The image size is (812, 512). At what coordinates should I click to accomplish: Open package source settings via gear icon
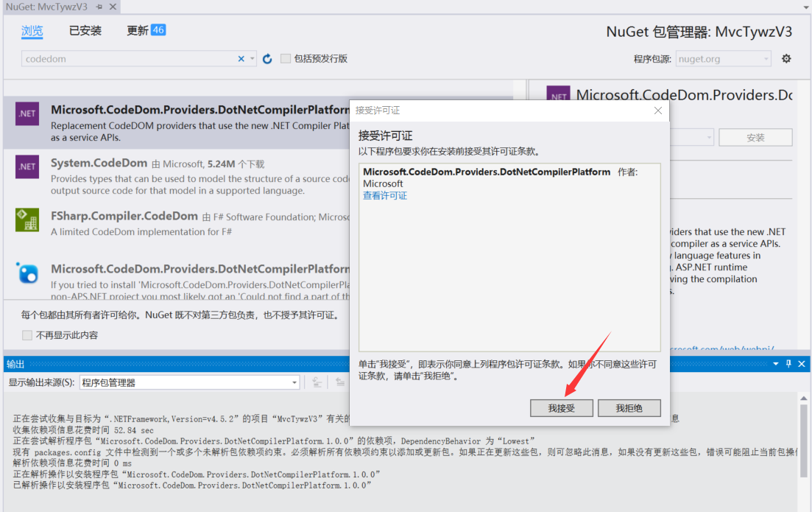click(x=785, y=58)
